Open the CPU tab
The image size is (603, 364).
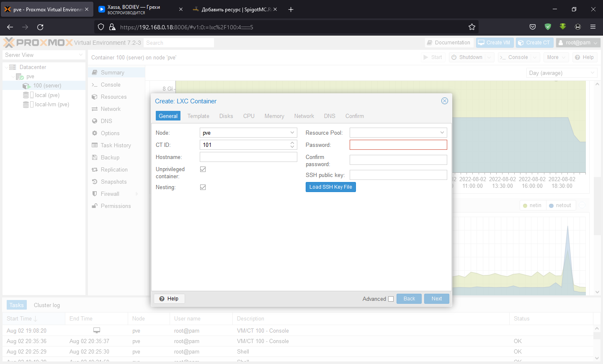(x=249, y=116)
